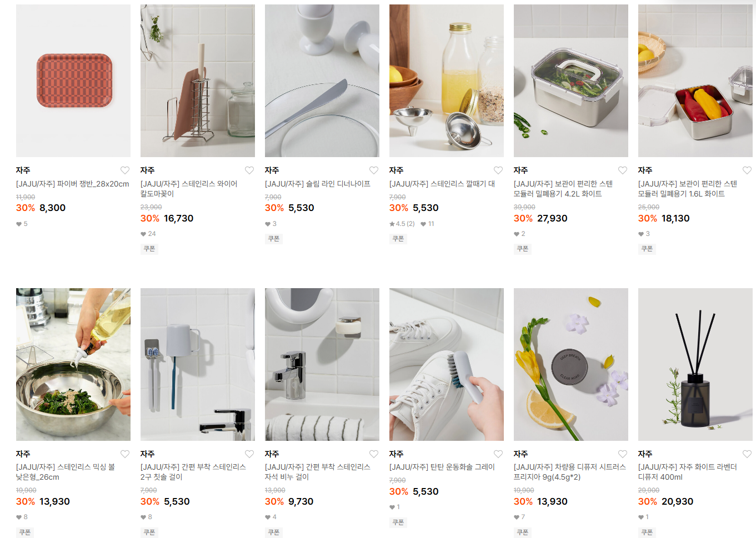Favorite the 스테인리스 깔때기 item with heart icon
Image resolution: width=756 pixels, height=538 pixels.
498,170
